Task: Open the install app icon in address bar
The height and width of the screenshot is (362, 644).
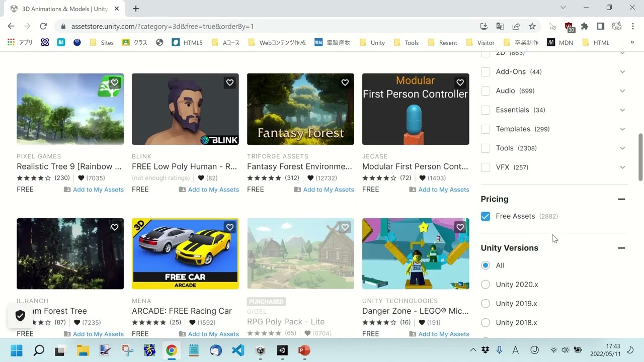Action: click(484, 26)
